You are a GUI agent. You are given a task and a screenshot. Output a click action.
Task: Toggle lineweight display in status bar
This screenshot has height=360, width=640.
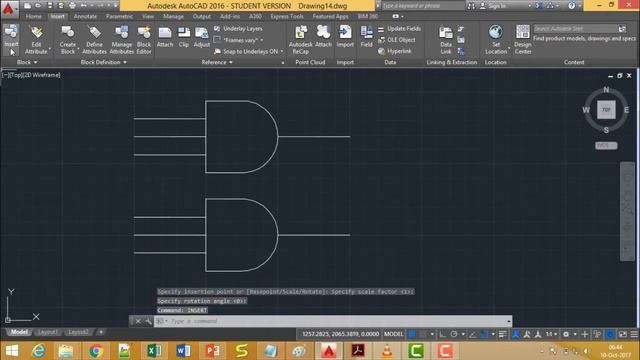pyautogui.click(x=502, y=334)
